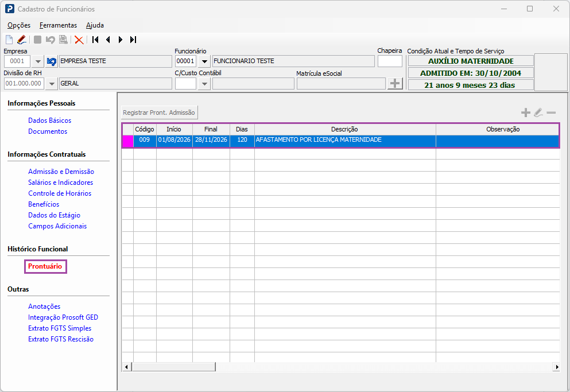Open Extrato FGTS Rescisão
This screenshot has height=392, width=570.
click(61, 339)
